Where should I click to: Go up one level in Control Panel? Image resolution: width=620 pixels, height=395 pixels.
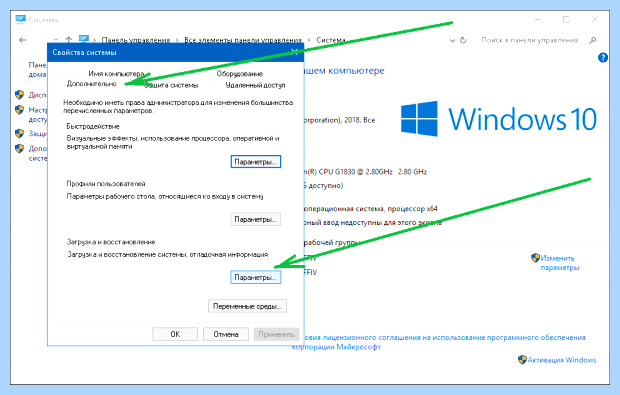[x=69, y=40]
